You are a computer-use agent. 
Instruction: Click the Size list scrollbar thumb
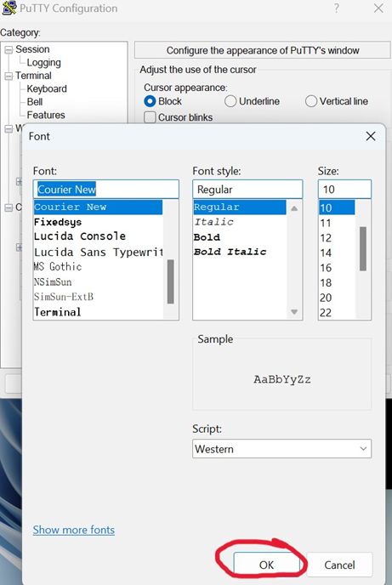363,248
